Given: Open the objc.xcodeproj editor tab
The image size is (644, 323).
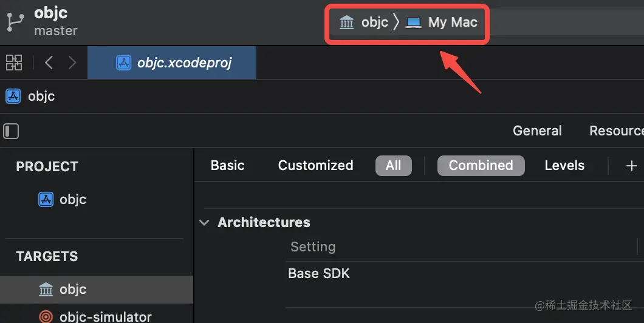Looking at the screenshot, I should (x=174, y=63).
